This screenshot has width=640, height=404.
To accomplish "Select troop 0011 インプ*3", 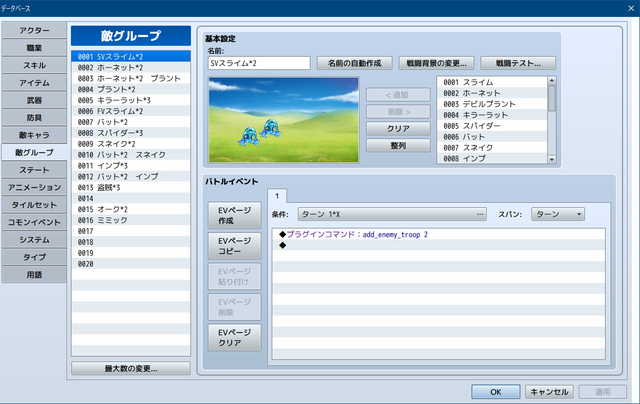I will [131, 166].
